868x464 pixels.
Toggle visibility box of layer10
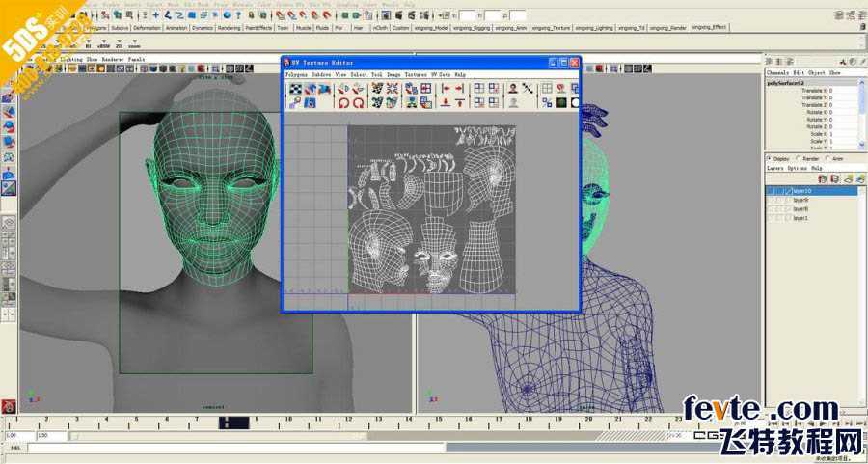[771, 191]
